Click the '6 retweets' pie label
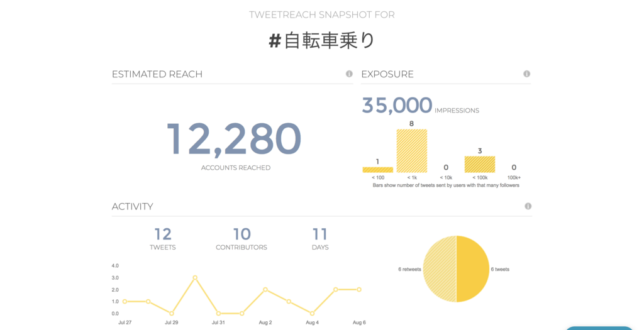This screenshot has height=330, width=644. [x=409, y=269]
